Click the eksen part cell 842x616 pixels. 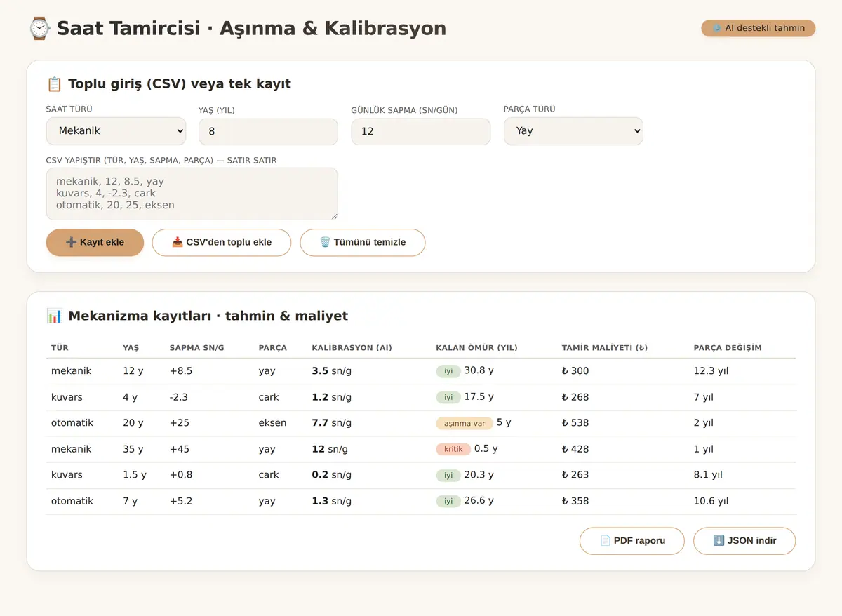[x=272, y=423]
